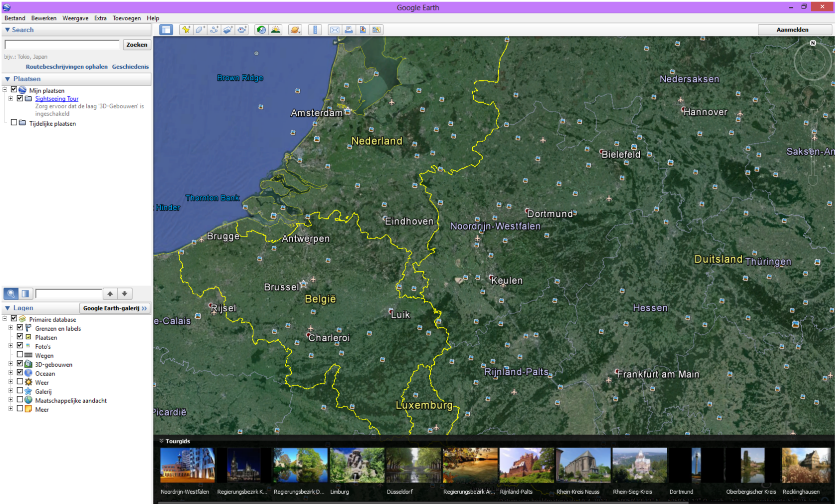Click the Weer sun layer icon

28,382
